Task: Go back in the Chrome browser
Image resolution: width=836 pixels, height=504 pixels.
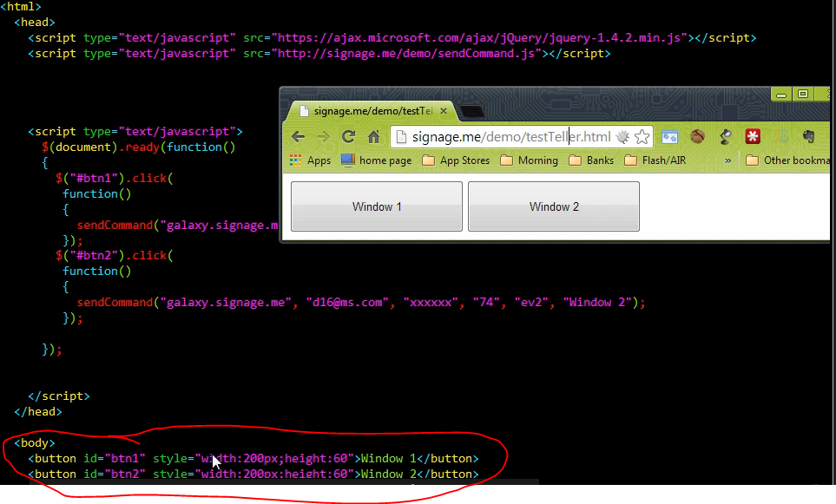Action: pos(298,137)
